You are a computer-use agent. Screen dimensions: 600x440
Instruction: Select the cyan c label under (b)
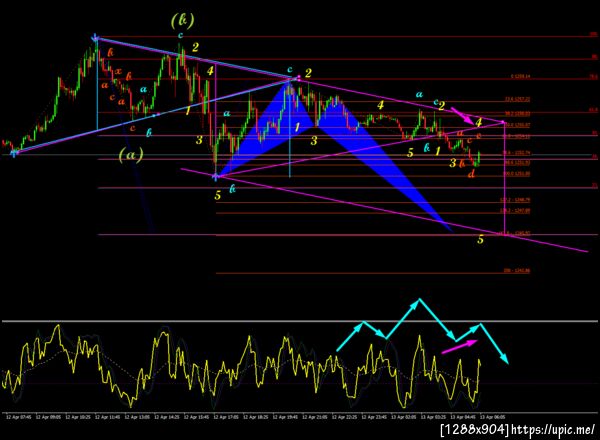(x=181, y=35)
